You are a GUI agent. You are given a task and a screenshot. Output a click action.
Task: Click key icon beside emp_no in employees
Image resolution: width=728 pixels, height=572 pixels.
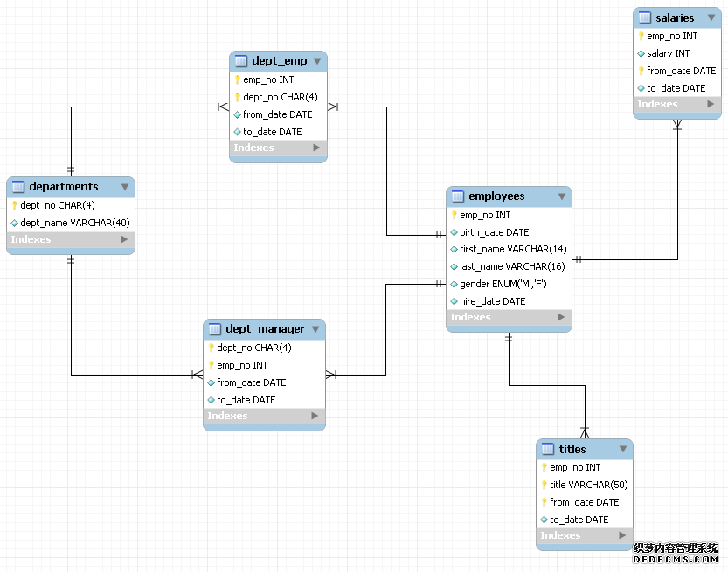click(x=454, y=215)
